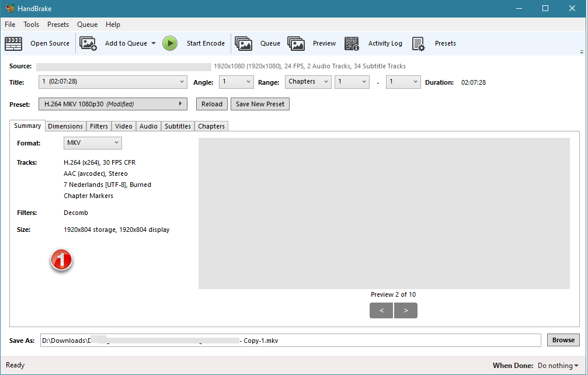Click the 'H.264 (x264), 30 FPS CFR' text
The image size is (588, 375).
(100, 163)
